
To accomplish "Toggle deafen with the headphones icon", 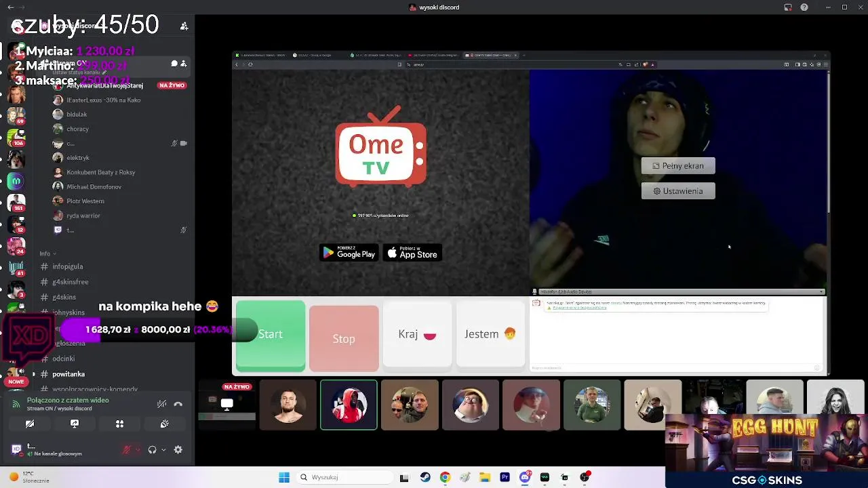I will click(x=153, y=449).
